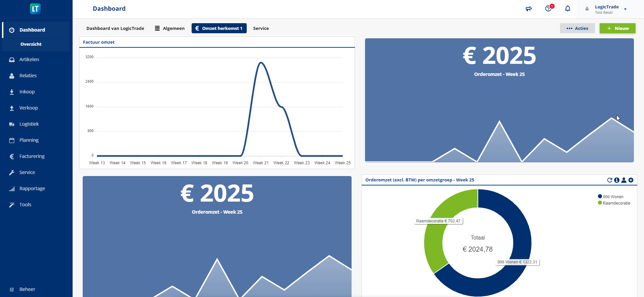Open the help icon with red badge
The width and height of the screenshot is (644, 297).
point(549,8)
